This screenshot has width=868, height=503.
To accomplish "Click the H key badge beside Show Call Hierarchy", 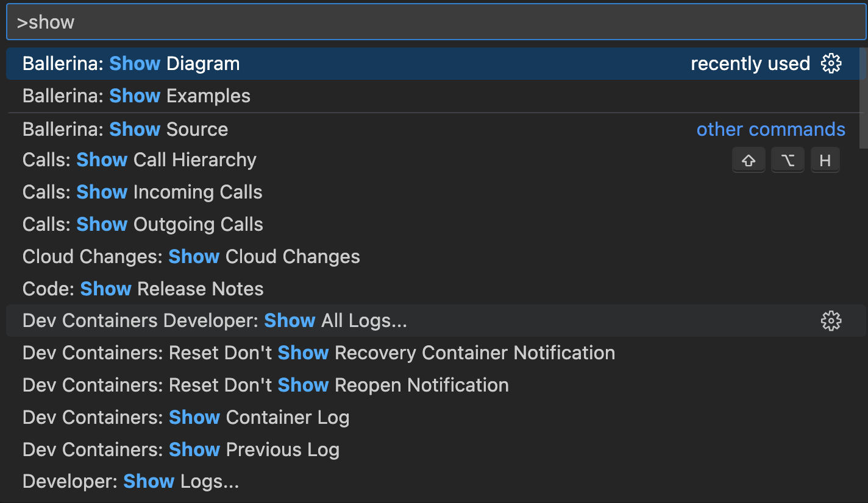I will click(x=825, y=160).
